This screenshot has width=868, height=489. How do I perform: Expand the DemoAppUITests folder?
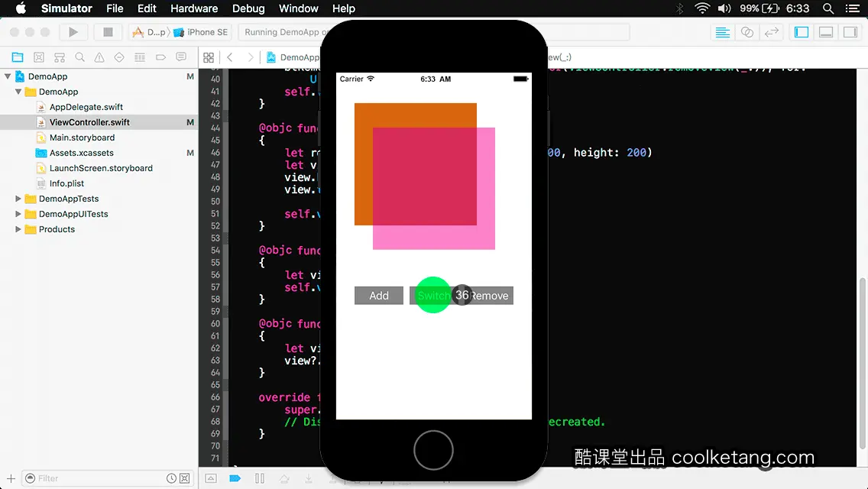pyautogui.click(x=18, y=214)
